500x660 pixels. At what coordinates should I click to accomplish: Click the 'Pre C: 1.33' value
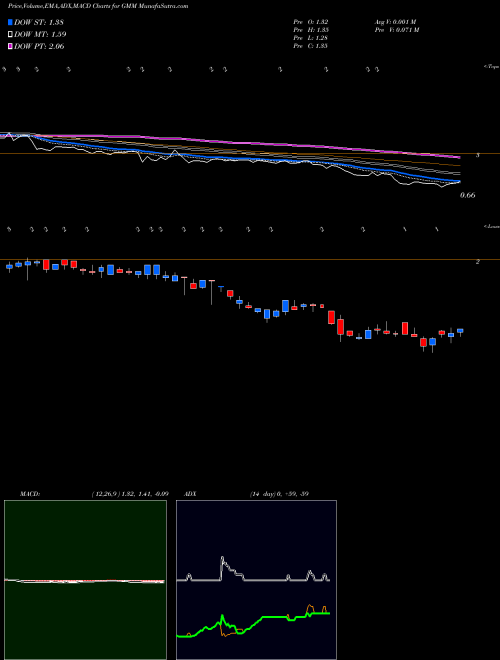point(311,46)
